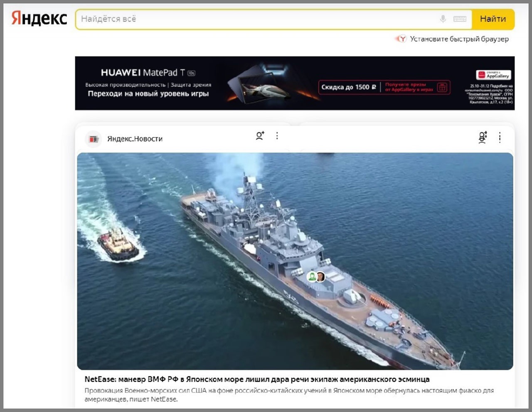Click the Провокация Военно-морских сил США summary
Viewport: 532px width, 412px height.
tap(289, 395)
